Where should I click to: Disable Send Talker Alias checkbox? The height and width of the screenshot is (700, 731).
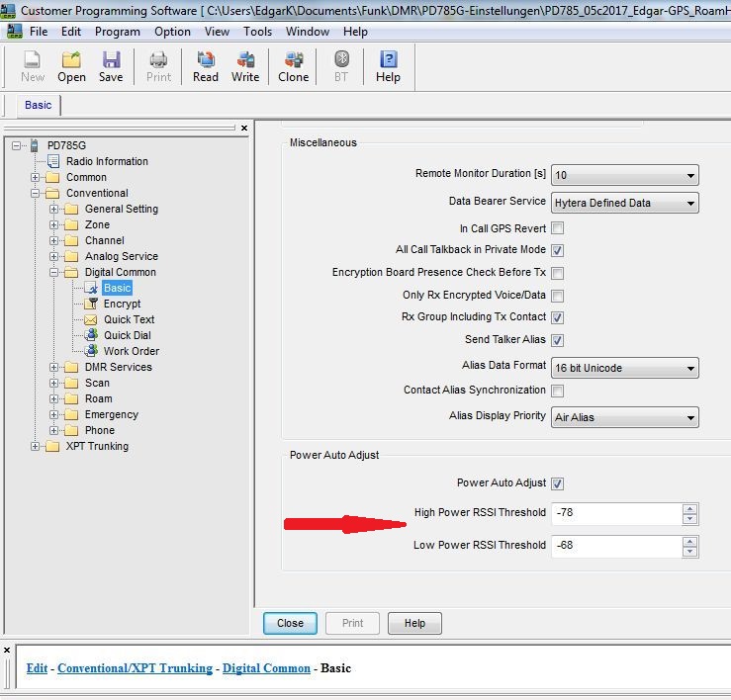[557, 340]
